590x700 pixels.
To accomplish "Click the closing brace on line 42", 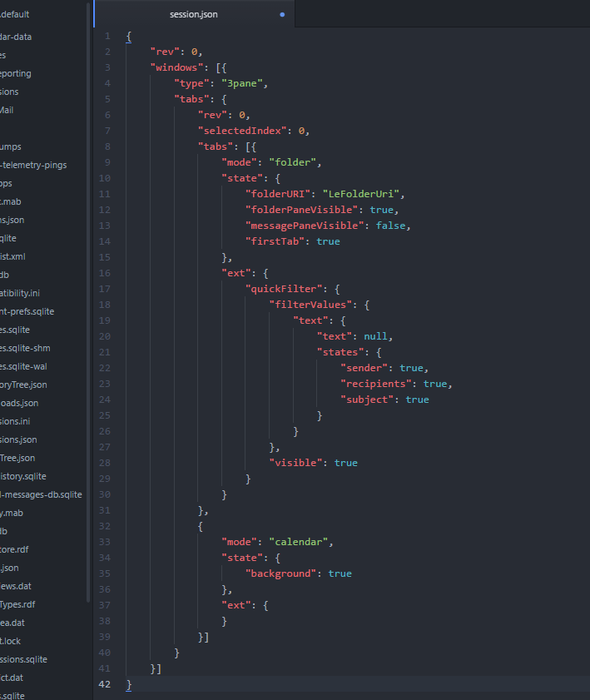I will point(129,684).
